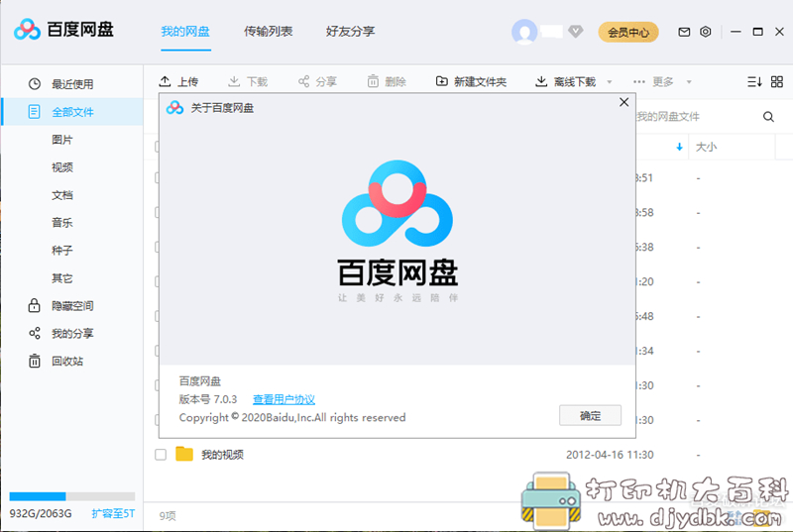793x532 pixels.
Task: Click the all-files document icon
Action: [x=34, y=112]
